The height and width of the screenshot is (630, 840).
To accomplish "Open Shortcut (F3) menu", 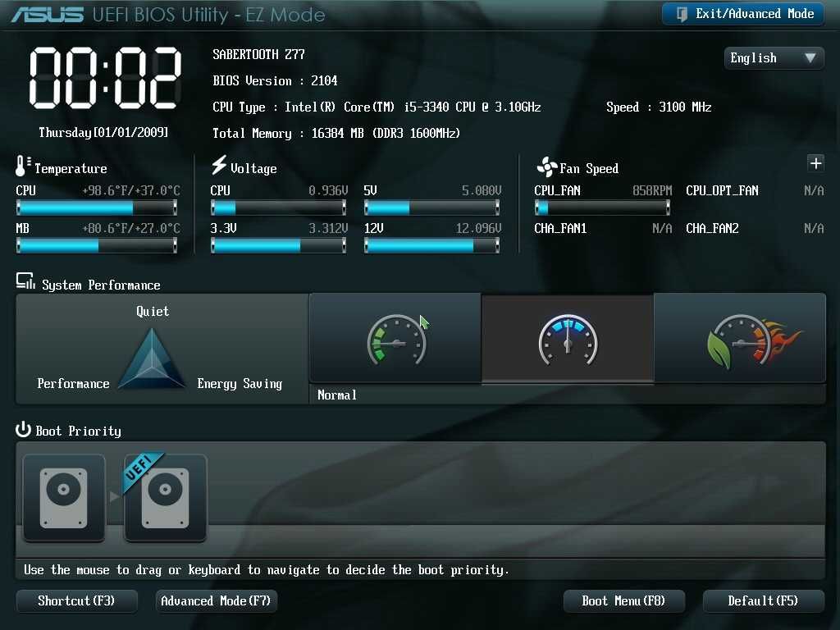I will point(76,601).
